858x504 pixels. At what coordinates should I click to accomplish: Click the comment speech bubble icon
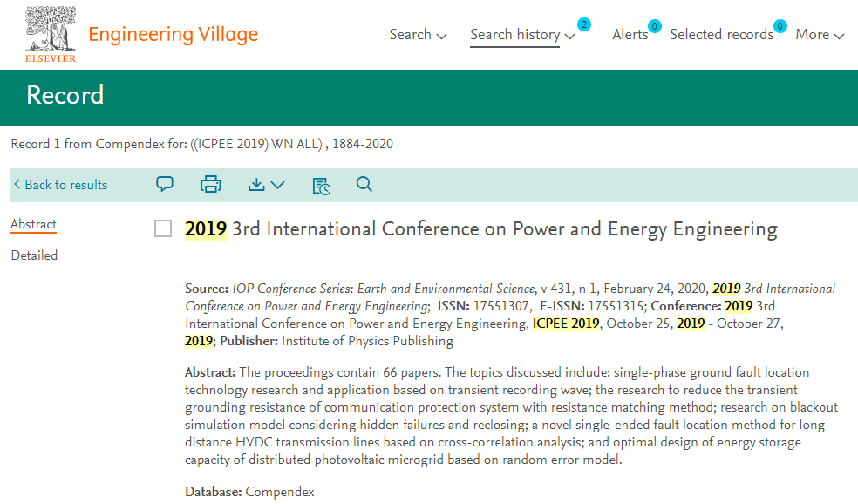coord(165,184)
